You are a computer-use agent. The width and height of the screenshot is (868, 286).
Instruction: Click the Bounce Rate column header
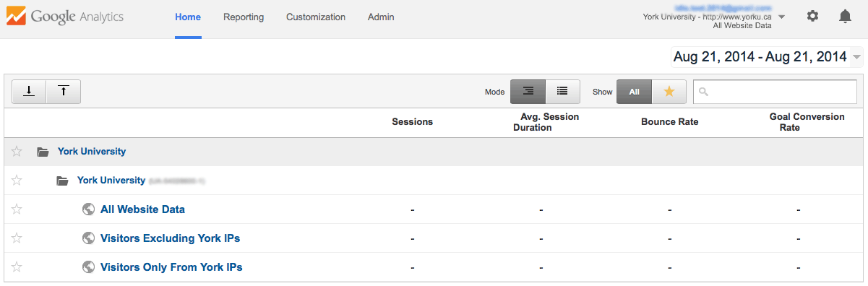670,122
